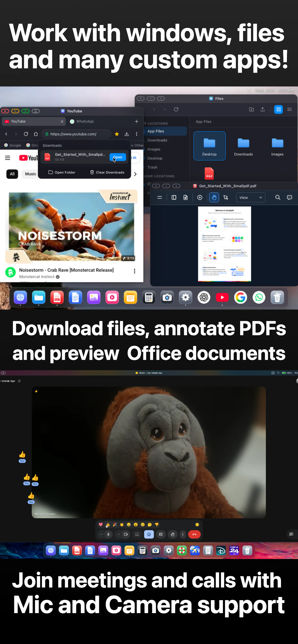The height and width of the screenshot is (644, 298).
Task: Open the lifebuoy help app in lower dock
Action: [182, 550]
